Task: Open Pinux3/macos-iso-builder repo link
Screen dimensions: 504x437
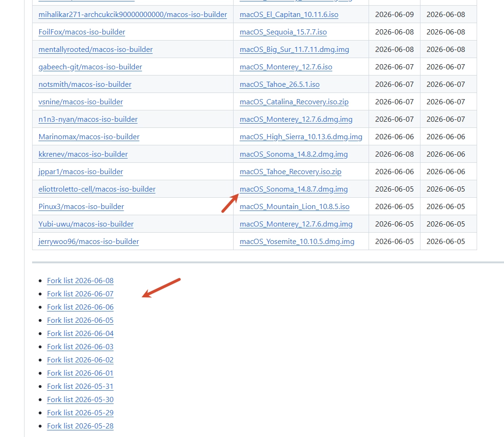Action: pyautogui.click(x=81, y=207)
